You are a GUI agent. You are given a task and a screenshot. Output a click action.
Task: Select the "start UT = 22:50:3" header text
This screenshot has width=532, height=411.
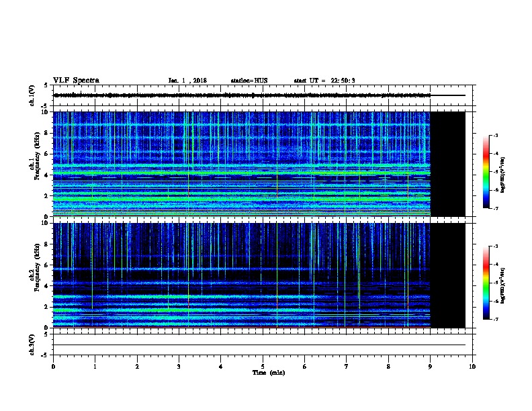(x=324, y=81)
